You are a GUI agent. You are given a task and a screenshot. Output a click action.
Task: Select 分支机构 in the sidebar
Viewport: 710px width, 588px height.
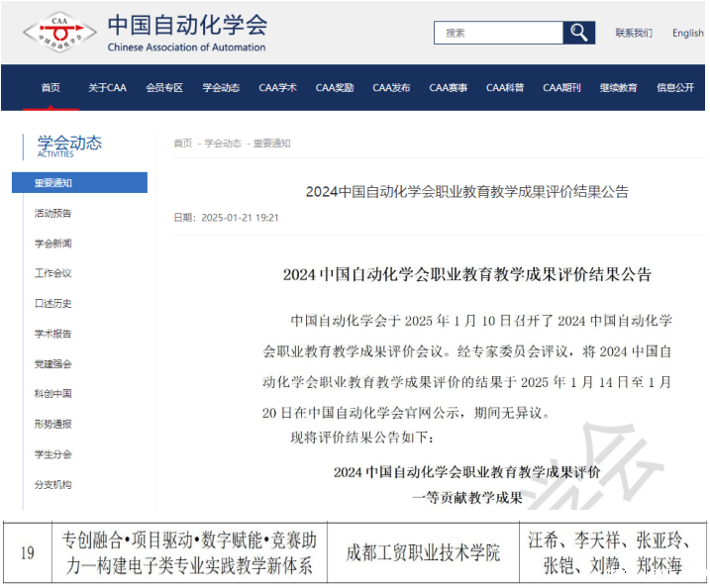click(x=53, y=485)
